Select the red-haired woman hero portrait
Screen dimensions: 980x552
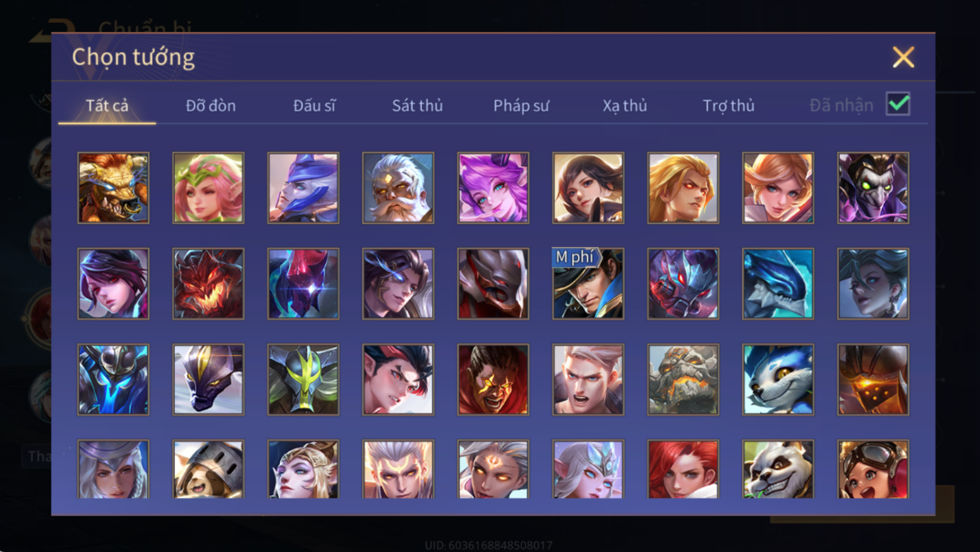click(x=683, y=469)
